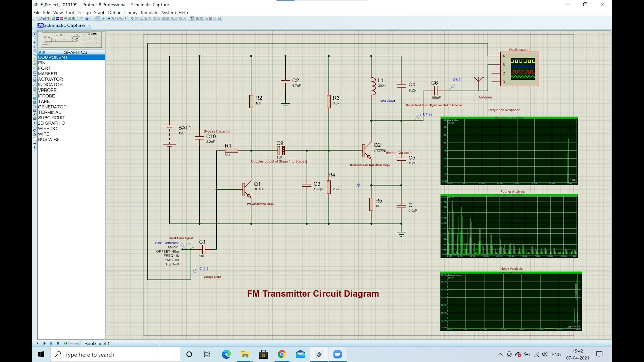Select MARKER in the graphics list

point(71,74)
